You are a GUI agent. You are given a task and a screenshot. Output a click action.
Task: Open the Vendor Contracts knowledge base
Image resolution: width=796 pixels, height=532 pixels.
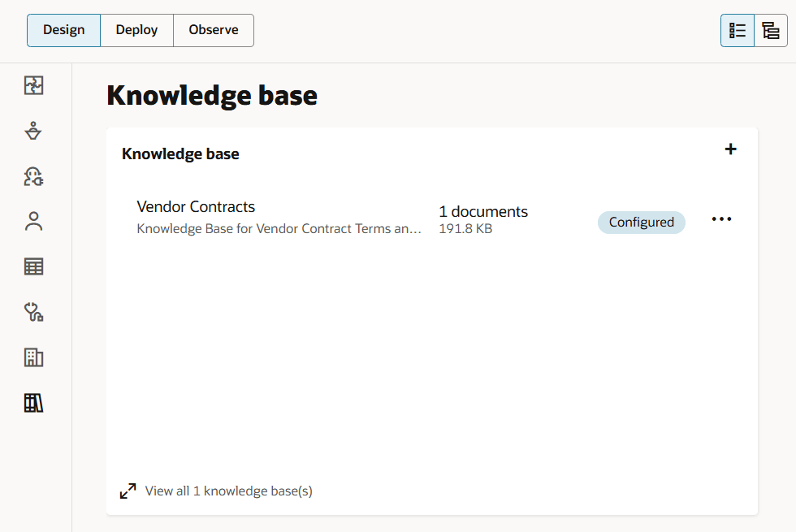point(196,206)
